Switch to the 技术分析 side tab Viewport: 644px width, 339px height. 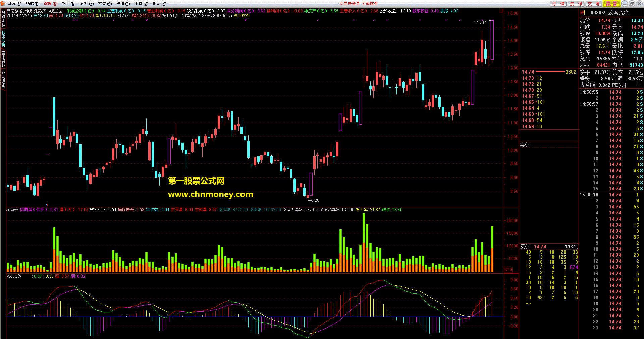(x=3, y=39)
